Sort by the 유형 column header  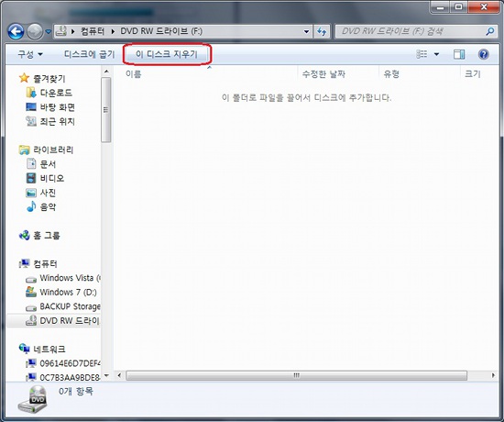[x=391, y=74]
